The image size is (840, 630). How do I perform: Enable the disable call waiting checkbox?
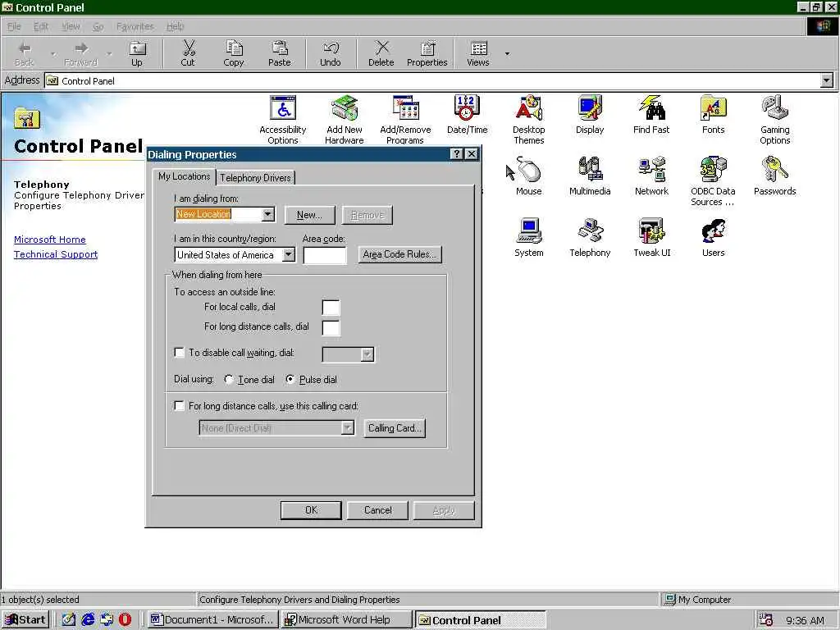click(180, 353)
